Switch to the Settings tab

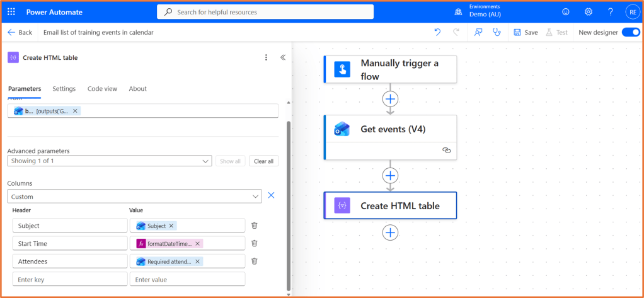(x=64, y=89)
